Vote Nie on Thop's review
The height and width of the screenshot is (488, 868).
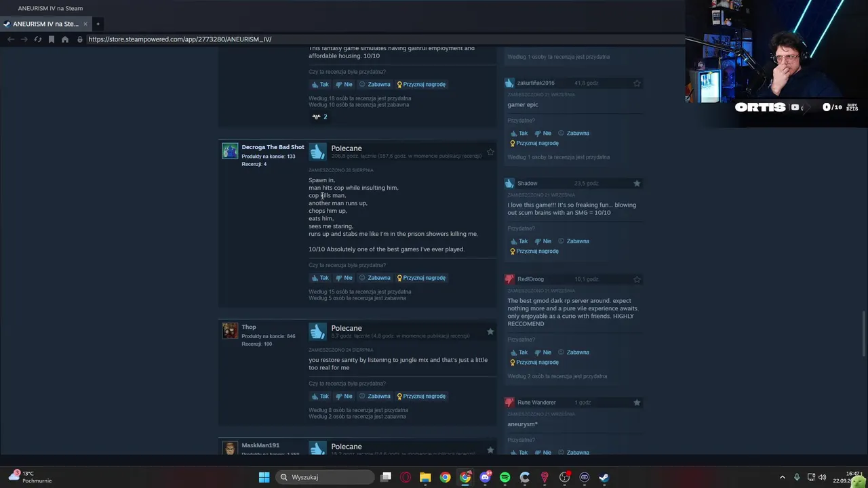[x=344, y=396]
